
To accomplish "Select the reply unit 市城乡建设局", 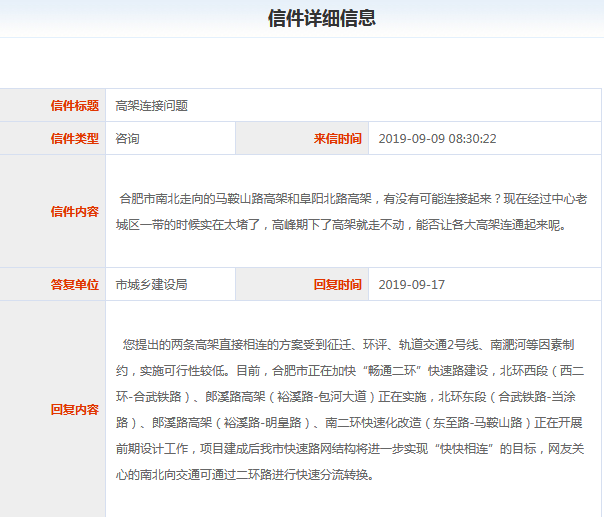I will coord(151,284).
